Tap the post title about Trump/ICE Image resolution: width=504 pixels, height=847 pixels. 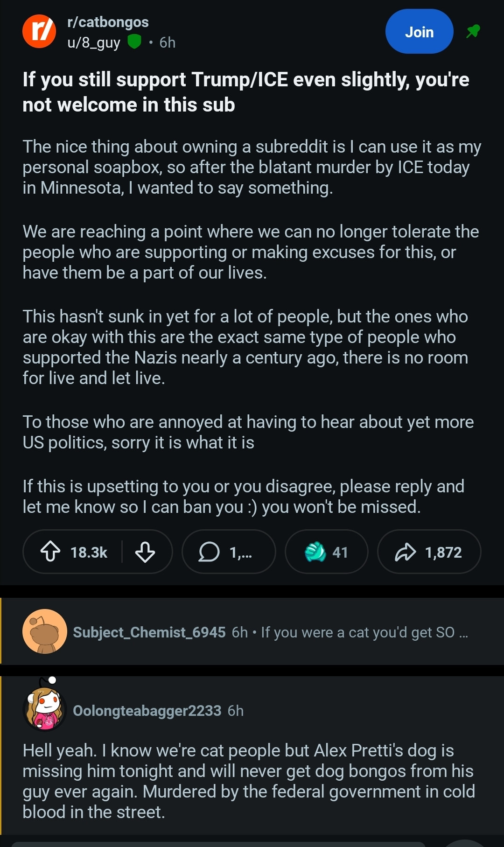[246, 92]
